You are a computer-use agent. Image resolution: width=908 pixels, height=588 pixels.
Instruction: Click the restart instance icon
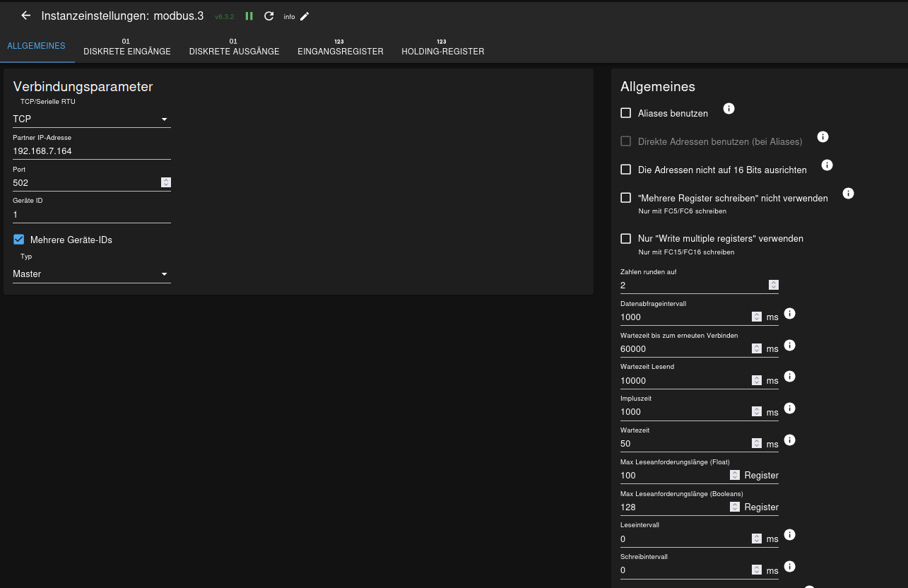click(x=269, y=16)
